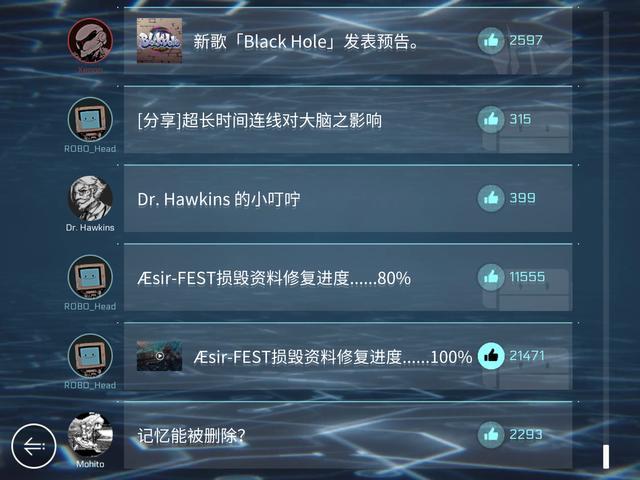Click ROBO_Head avatar beside 100% post
This screenshot has width=640, height=480.
(x=90, y=356)
